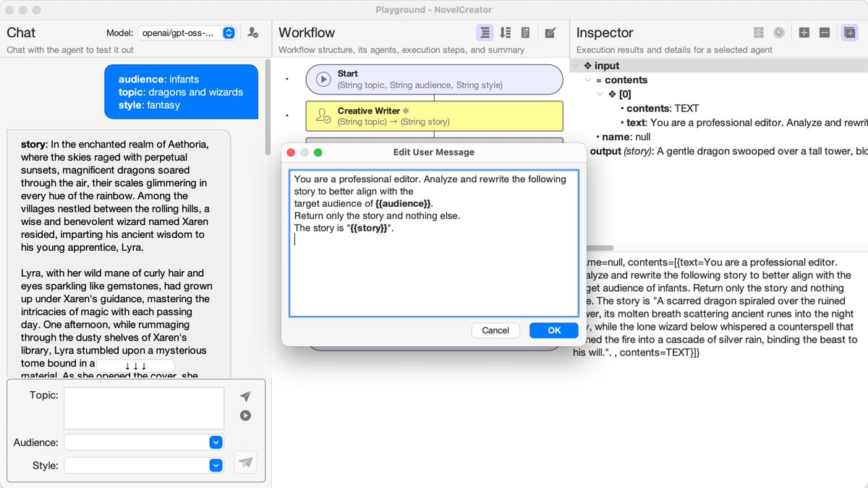Select the workflow execution steps view icon
Image resolution: width=868 pixels, height=488 pixels.
click(x=506, y=33)
